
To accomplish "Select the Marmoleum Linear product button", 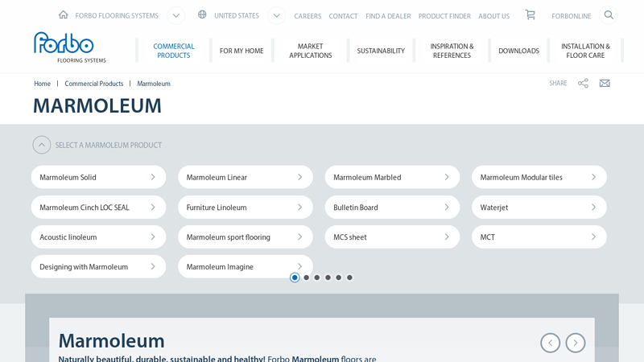I will tap(246, 177).
